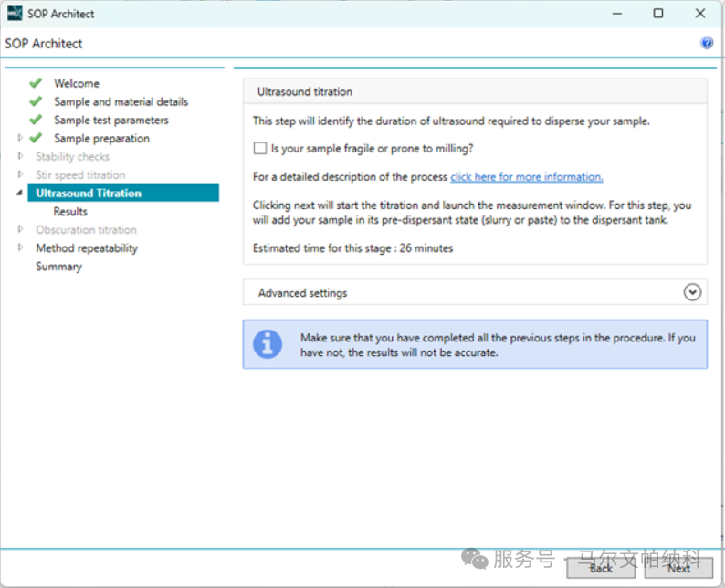Click green checkmark beside Sample test parameters
This screenshot has width=725, height=588.
coord(36,120)
